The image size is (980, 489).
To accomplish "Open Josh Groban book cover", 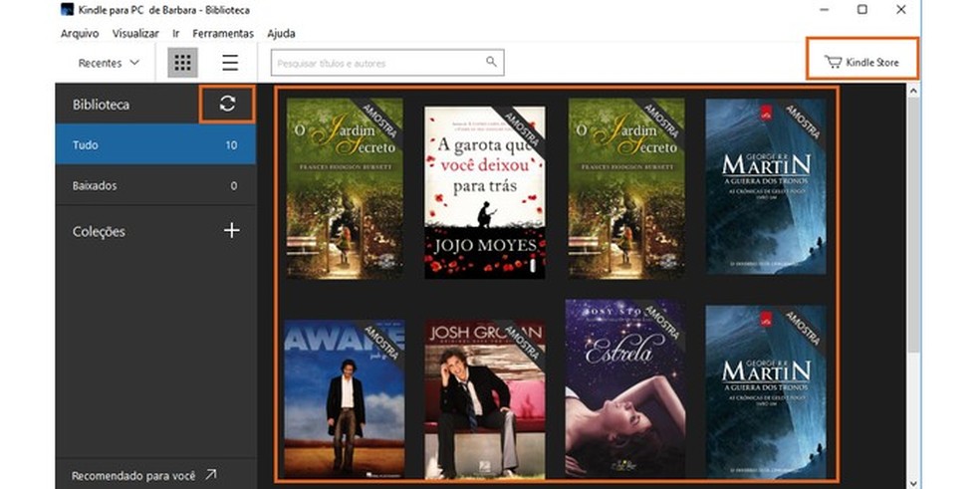I will coord(485,399).
